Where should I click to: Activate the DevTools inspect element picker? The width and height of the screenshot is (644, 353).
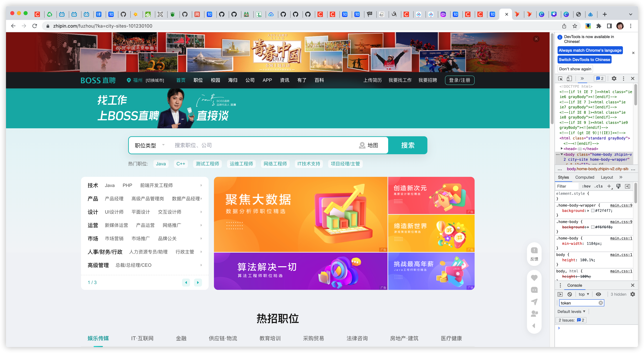[560, 78]
